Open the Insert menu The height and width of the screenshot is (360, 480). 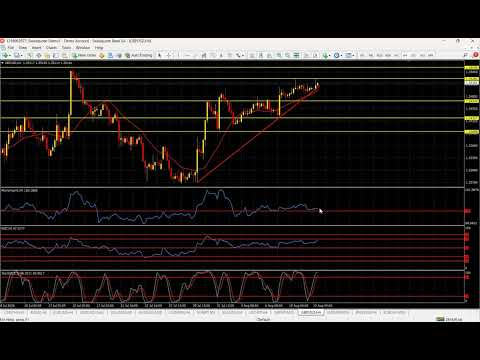[x=36, y=48]
